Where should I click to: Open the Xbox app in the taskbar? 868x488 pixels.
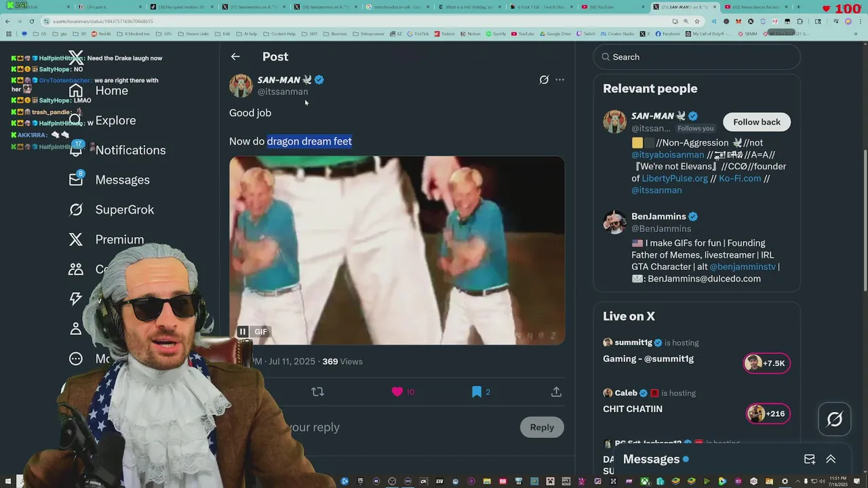644,481
